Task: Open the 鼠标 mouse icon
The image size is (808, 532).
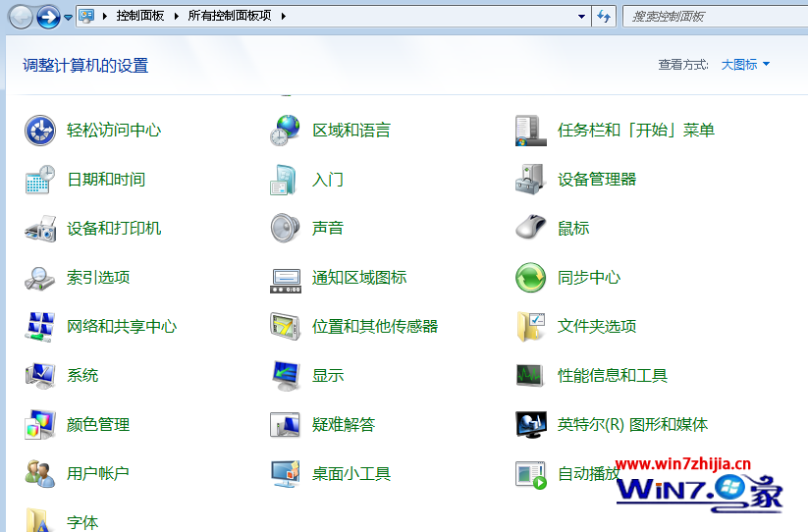Action: (531, 229)
